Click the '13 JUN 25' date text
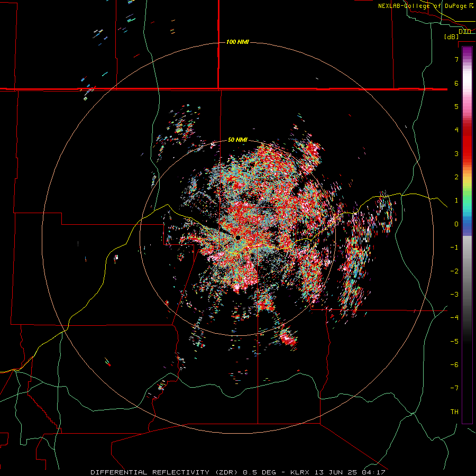This screenshot has height=476, width=476. 336,472
